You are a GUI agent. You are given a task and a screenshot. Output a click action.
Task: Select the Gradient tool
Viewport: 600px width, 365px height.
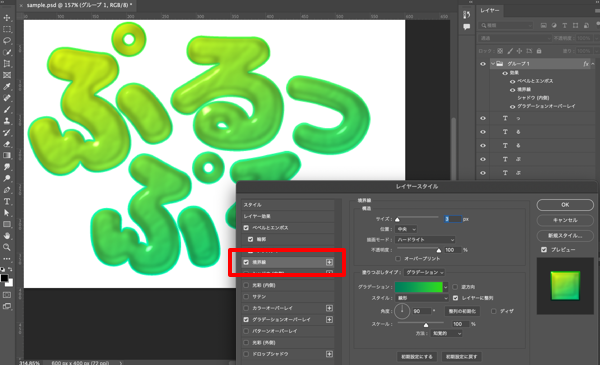coord(7,155)
